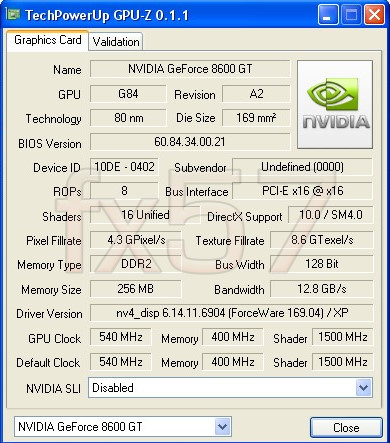Click the GPU Clock value 540 MHz
Screen dimensions: 390x443
tap(121, 337)
